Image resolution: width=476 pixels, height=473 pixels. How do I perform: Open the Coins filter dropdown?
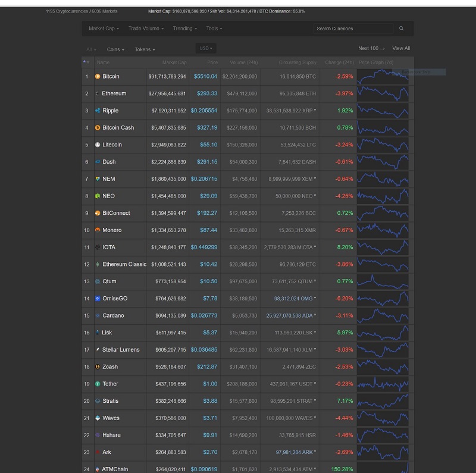tap(115, 49)
